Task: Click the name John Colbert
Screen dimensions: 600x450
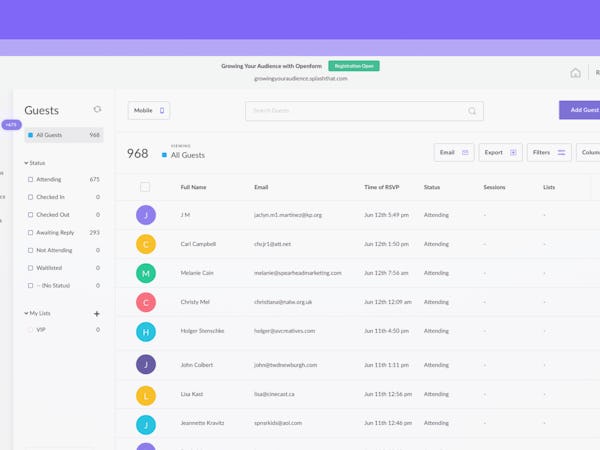Action: coord(197,365)
